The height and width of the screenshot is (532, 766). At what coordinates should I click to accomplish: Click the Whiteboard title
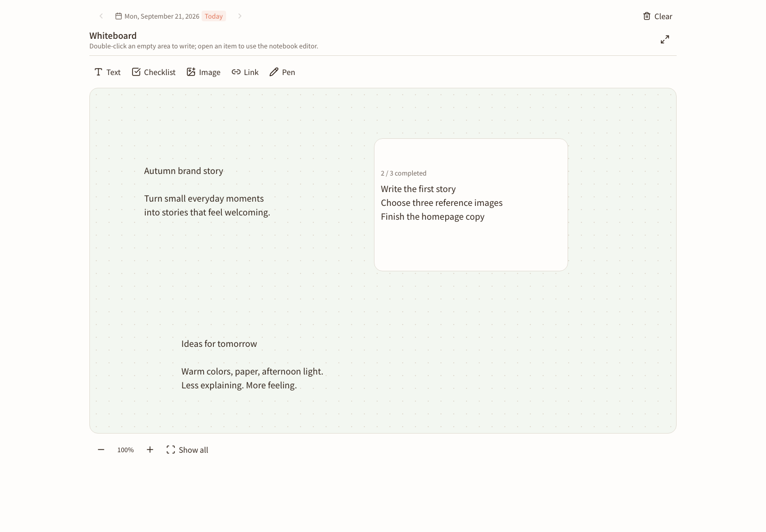click(113, 36)
